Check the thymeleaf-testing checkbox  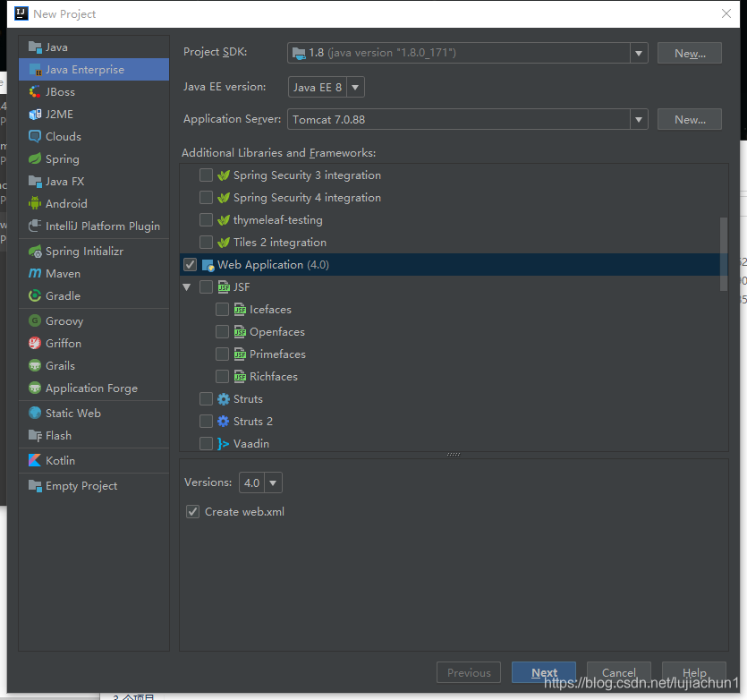(206, 220)
